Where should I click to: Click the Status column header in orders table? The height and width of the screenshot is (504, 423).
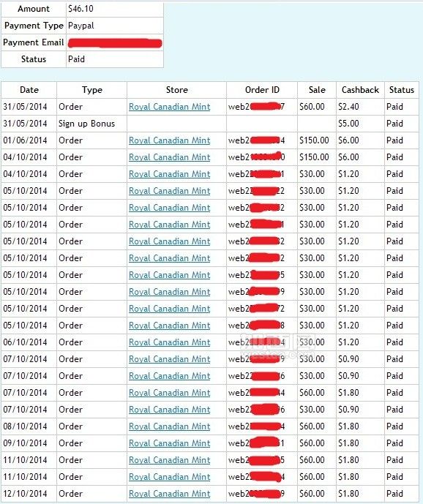tap(402, 90)
